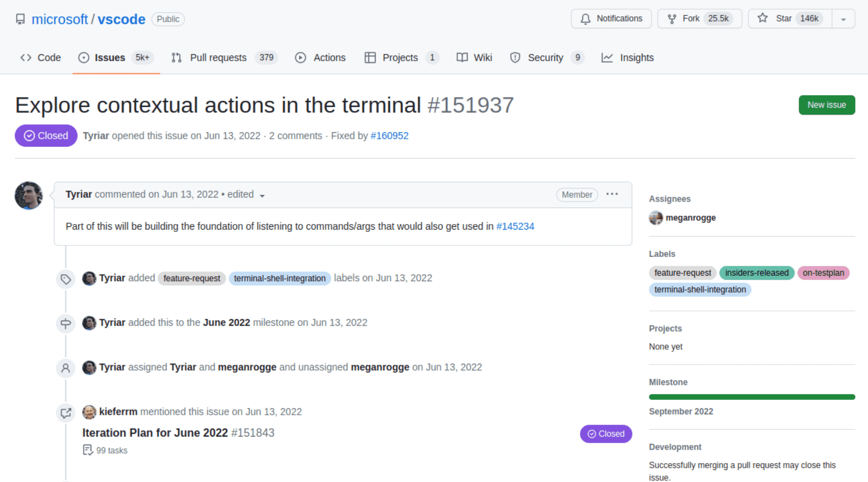Follow the #145234 issue link
868x482 pixels.
pos(515,226)
